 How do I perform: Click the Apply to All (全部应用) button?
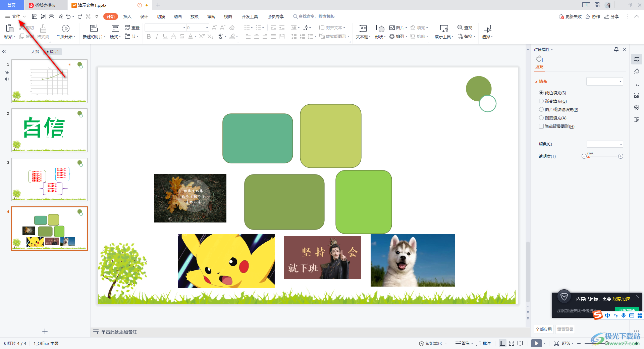pos(543,330)
